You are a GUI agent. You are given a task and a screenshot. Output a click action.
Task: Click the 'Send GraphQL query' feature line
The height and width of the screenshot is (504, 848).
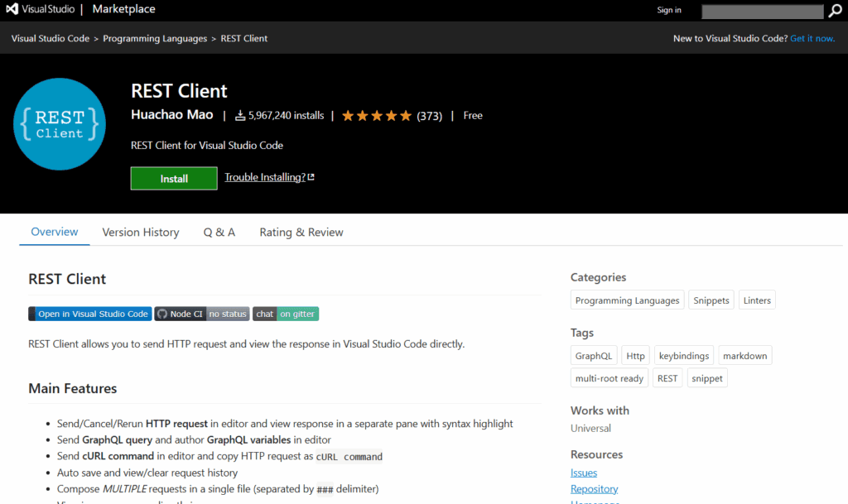click(x=194, y=439)
